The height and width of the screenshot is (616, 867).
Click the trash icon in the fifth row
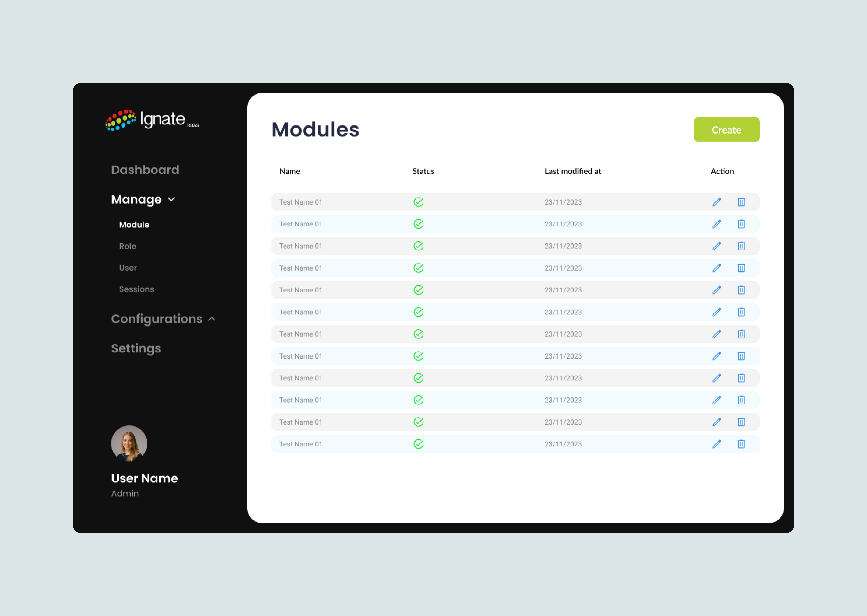click(x=741, y=290)
